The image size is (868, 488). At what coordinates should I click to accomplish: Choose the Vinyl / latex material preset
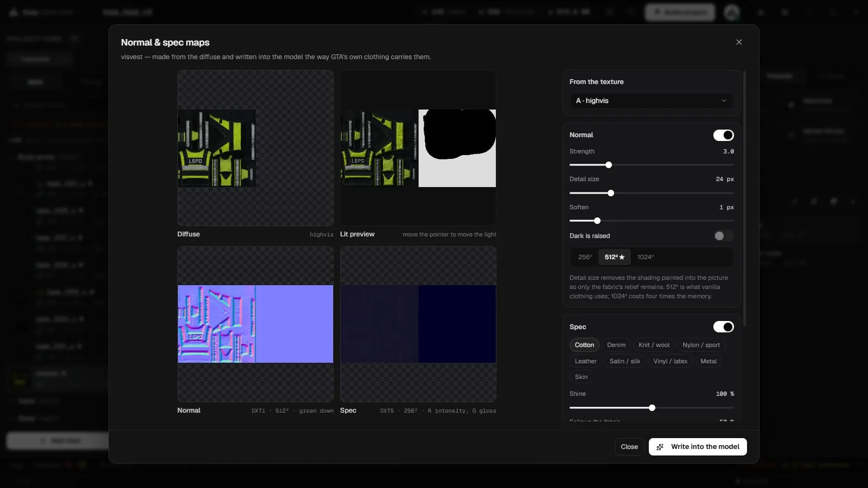point(671,361)
